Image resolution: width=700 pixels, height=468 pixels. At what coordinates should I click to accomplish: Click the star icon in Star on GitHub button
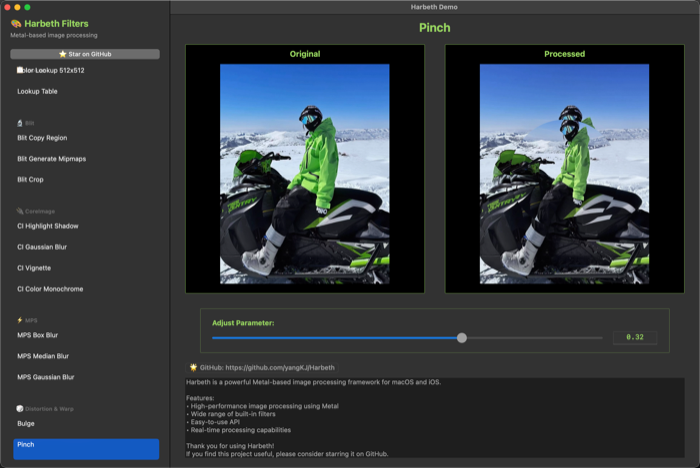(x=62, y=54)
